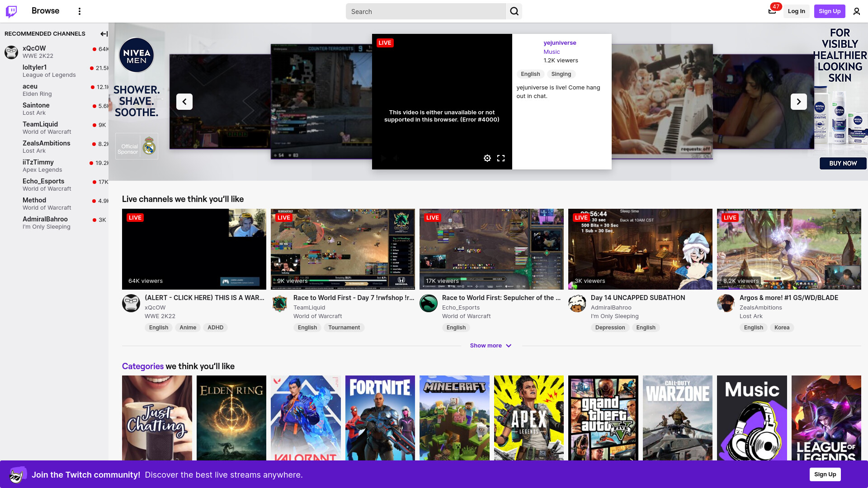Click the ADHD tag

coord(215,328)
